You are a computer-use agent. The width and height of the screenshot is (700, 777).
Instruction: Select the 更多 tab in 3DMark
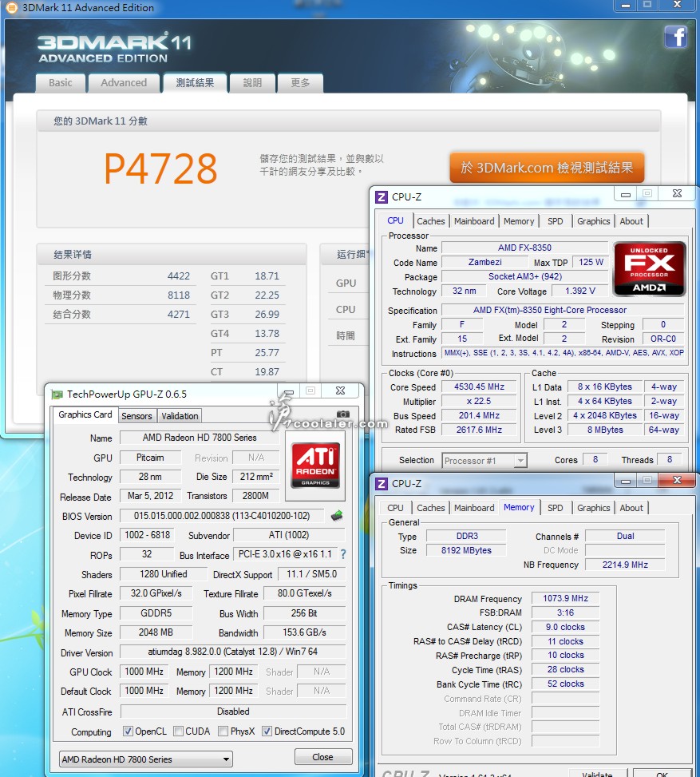click(x=300, y=83)
